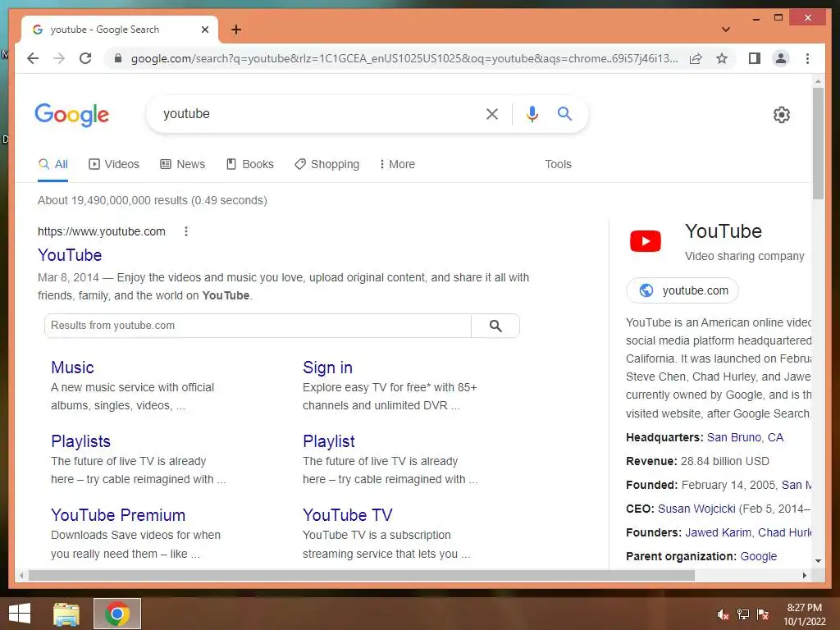Switch to News results tab
The image size is (840, 630).
click(183, 164)
